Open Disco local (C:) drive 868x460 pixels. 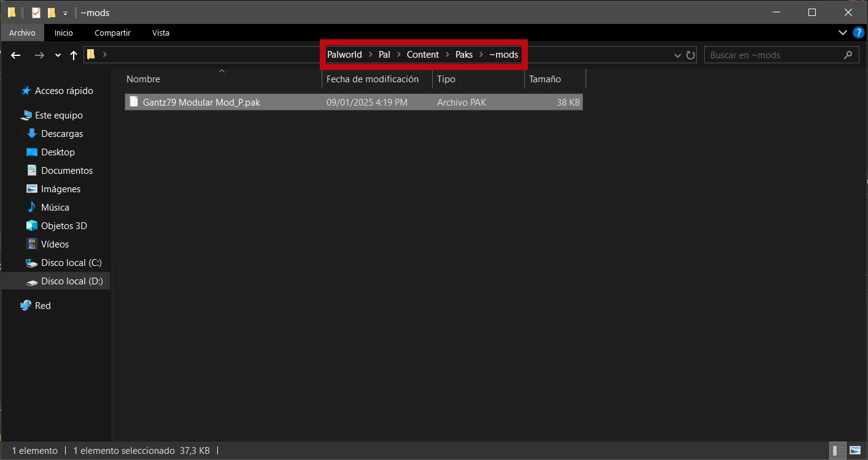71,262
